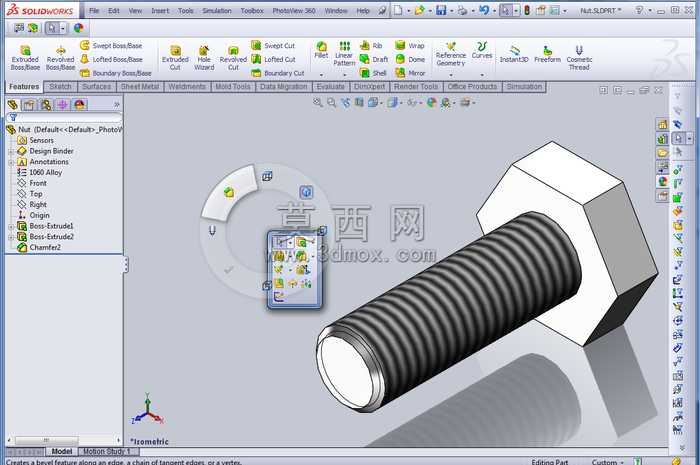Open the Reference Geometry tool
Screen dimensions: 700x465
point(450,54)
